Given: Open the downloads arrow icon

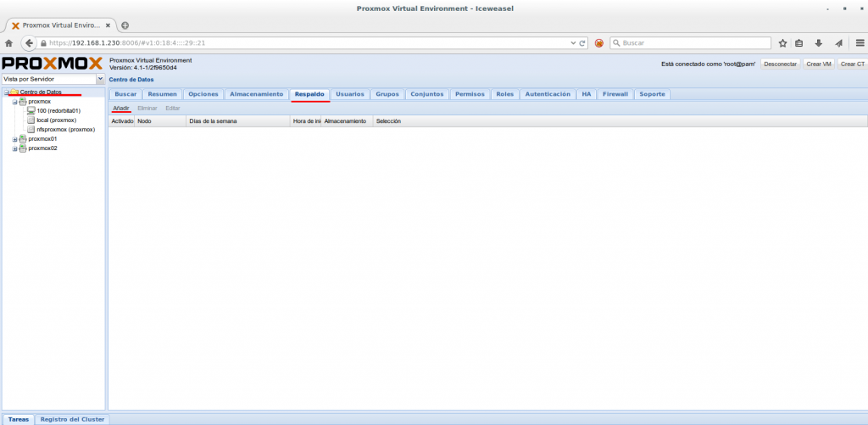Looking at the screenshot, I should 819,42.
